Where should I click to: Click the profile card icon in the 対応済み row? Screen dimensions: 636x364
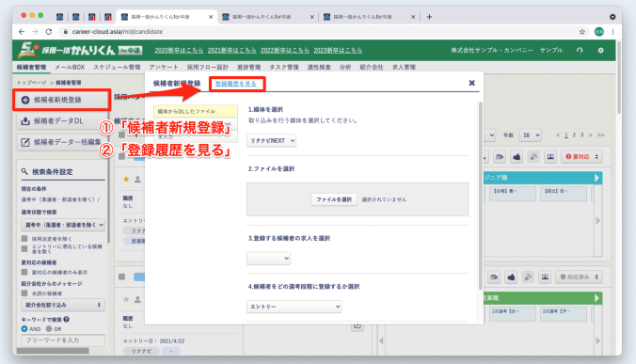click(x=545, y=277)
